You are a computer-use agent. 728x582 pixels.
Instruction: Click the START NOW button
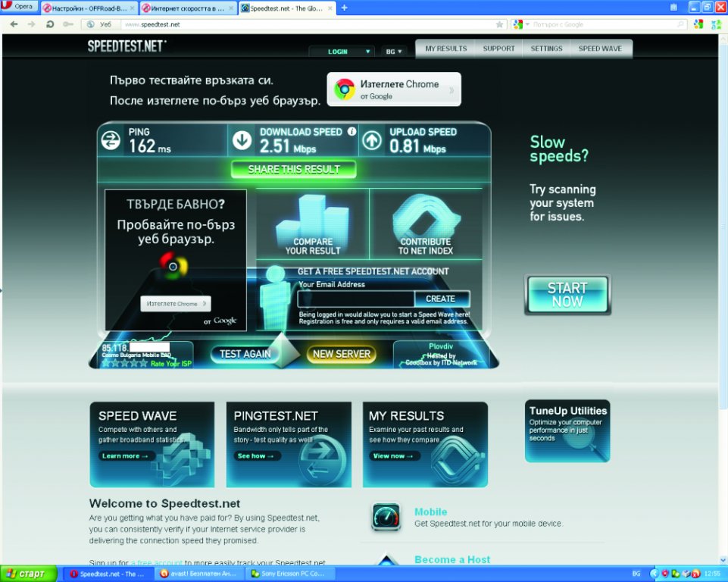(x=567, y=295)
